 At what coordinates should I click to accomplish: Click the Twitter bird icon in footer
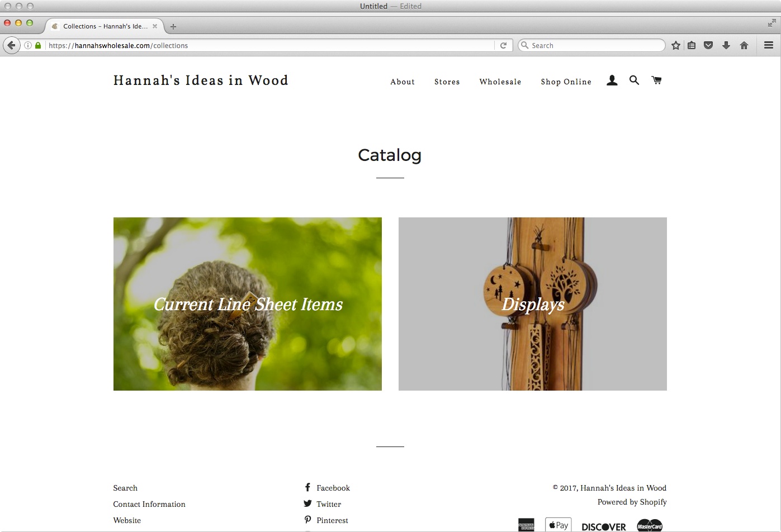coord(307,503)
